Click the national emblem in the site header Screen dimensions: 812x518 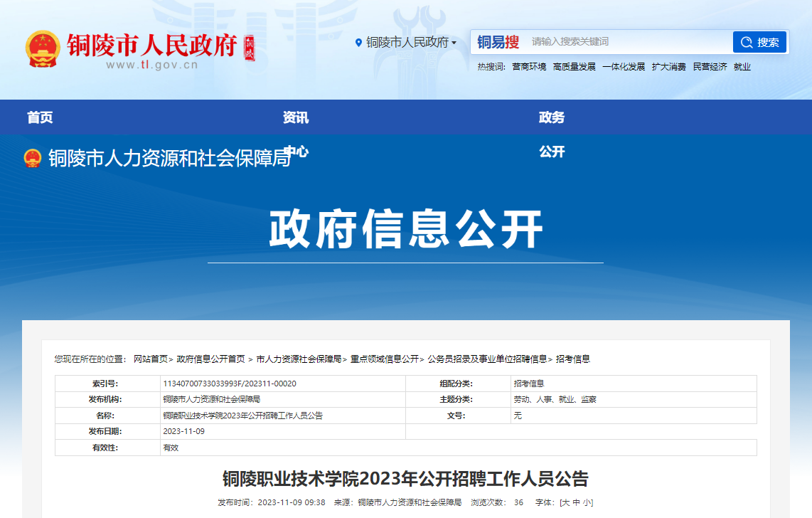(43, 49)
